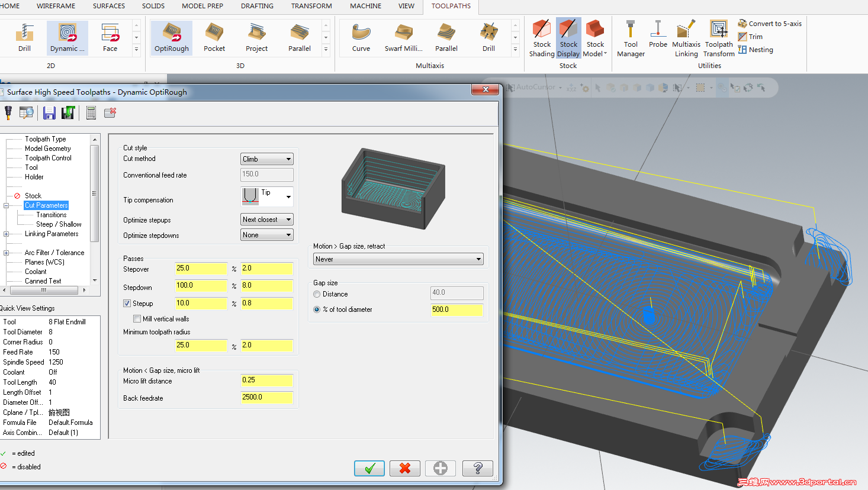Select the Multiaxis group Parallel toolpath icon

(446, 38)
